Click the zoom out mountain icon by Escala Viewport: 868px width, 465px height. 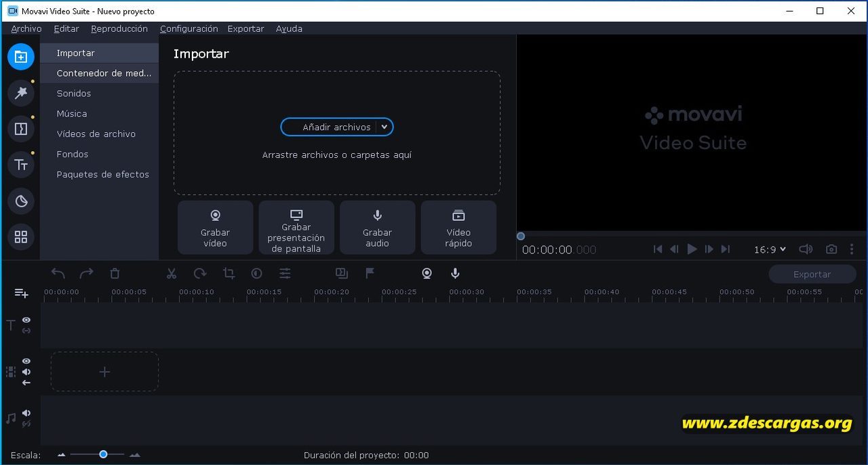coord(62,455)
